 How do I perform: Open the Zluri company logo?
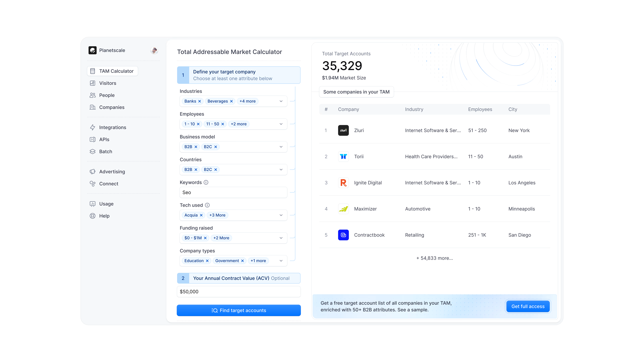click(x=343, y=130)
